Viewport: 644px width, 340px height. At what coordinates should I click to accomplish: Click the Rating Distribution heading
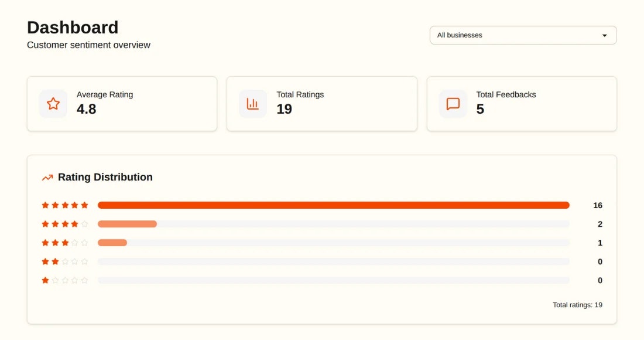pos(105,177)
